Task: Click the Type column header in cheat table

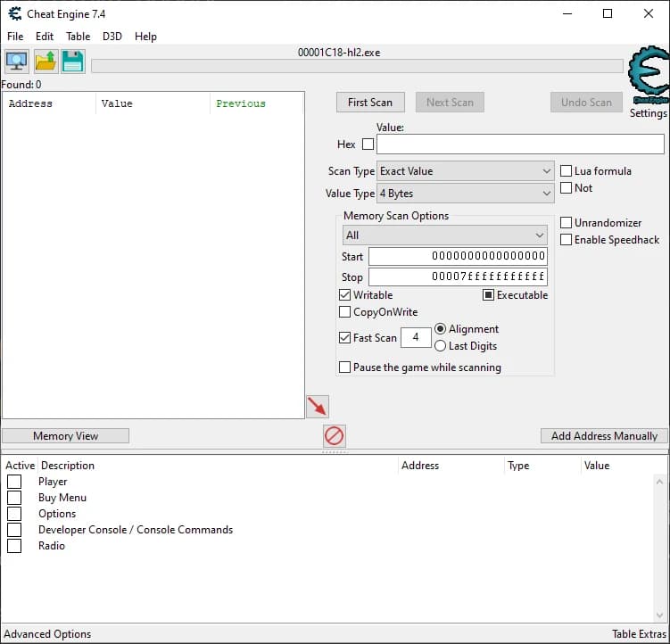Action: [542, 466]
